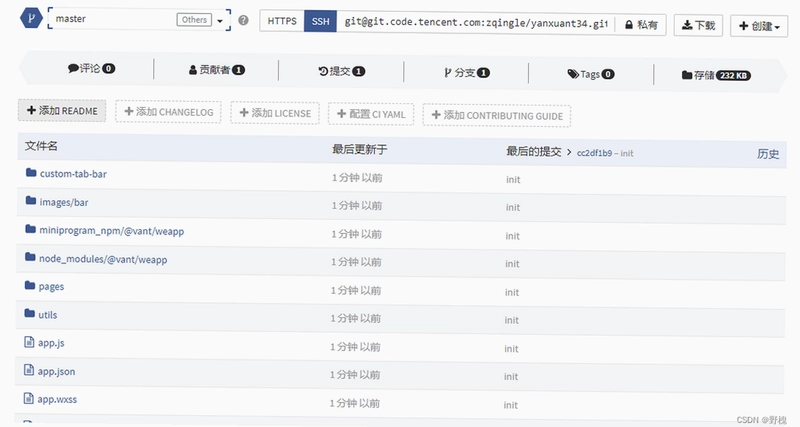Click the hexagonal branch icon

[x=31, y=18]
